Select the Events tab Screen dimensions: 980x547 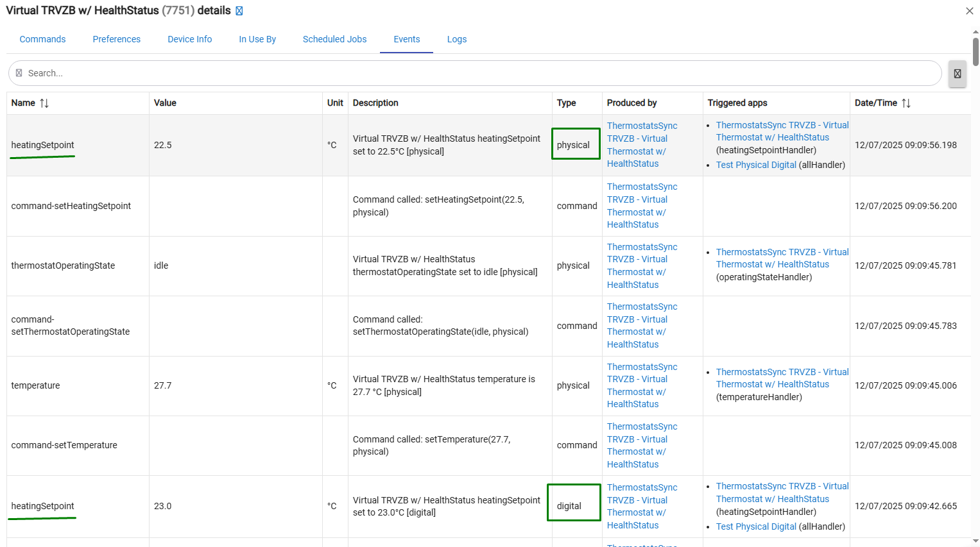[x=406, y=39]
